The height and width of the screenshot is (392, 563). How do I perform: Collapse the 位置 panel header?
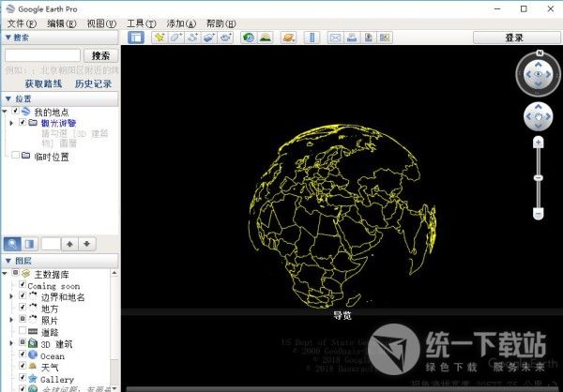[60, 98]
